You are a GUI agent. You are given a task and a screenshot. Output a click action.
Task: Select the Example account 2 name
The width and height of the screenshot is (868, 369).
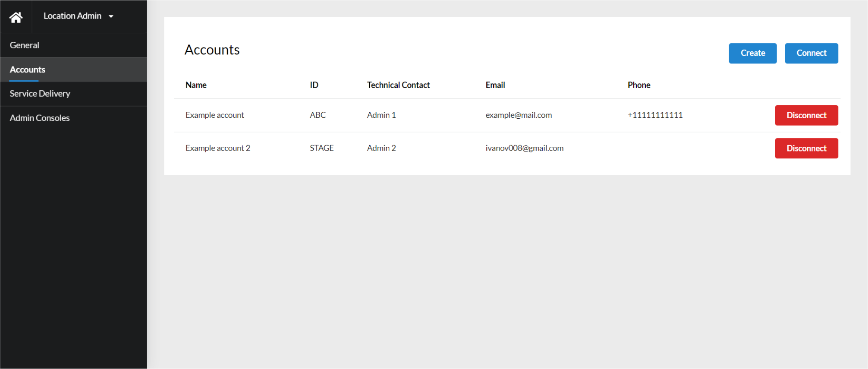click(217, 148)
